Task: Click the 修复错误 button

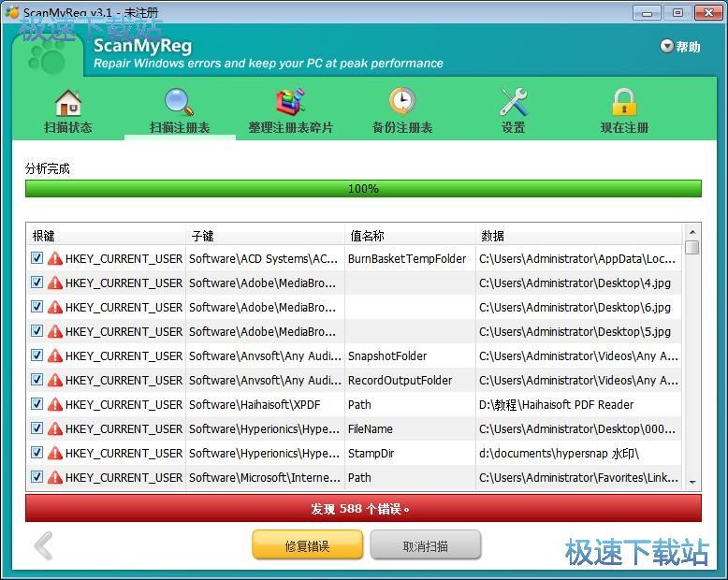Action: point(307,545)
